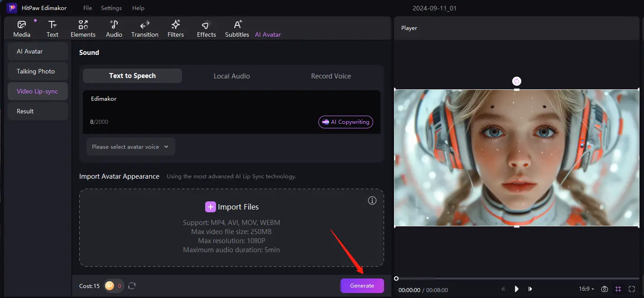Click Import Files to add an avatar video
This screenshot has width=644, height=298.
click(x=231, y=206)
